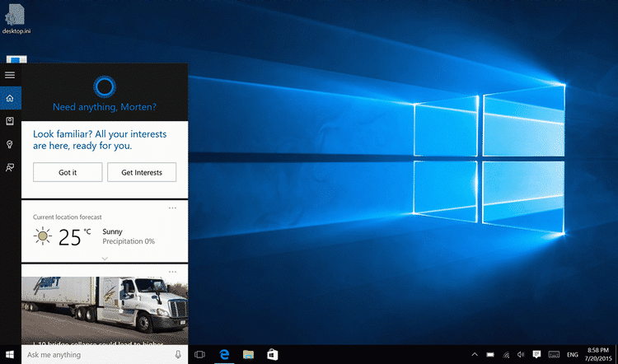The width and height of the screenshot is (618, 364).
Task: Select the desktop.ini desktop icon
Action: click(x=16, y=19)
